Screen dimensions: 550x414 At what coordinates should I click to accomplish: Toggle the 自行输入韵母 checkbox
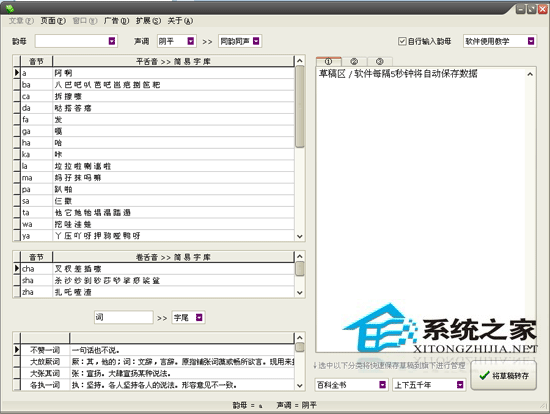402,41
